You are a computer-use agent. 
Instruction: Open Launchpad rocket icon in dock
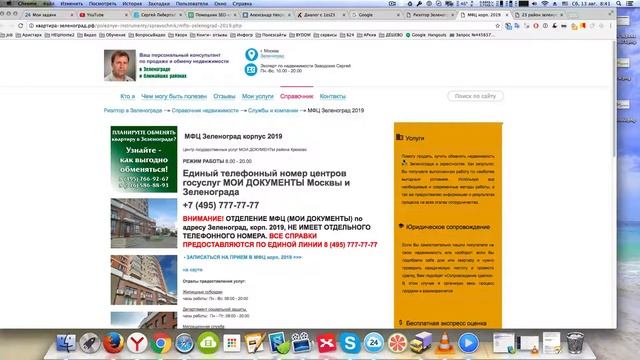(89, 343)
